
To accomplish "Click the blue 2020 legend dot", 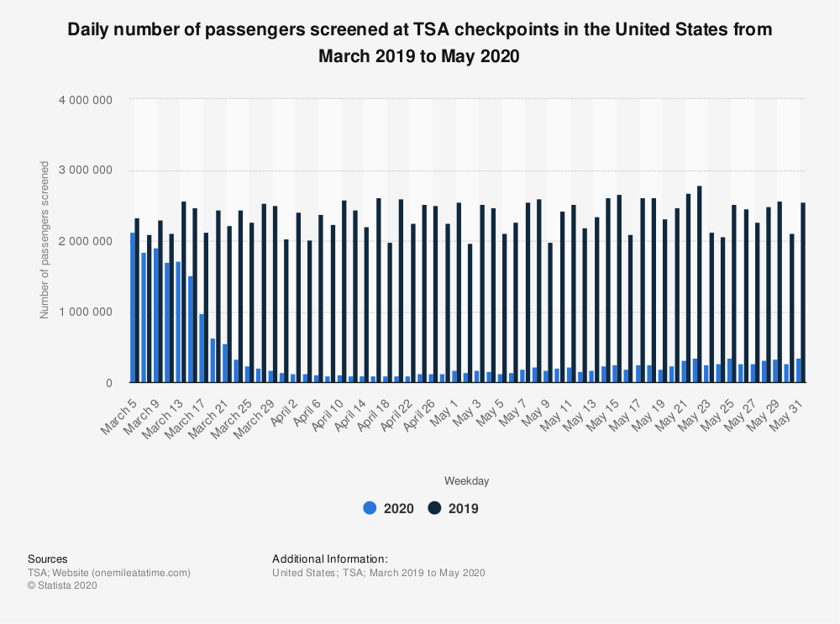I will coord(370,508).
